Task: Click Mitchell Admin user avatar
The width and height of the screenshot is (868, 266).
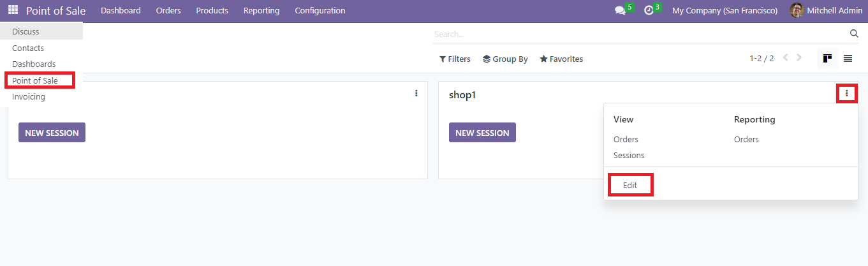Action: pyautogui.click(x=797, y=11)
